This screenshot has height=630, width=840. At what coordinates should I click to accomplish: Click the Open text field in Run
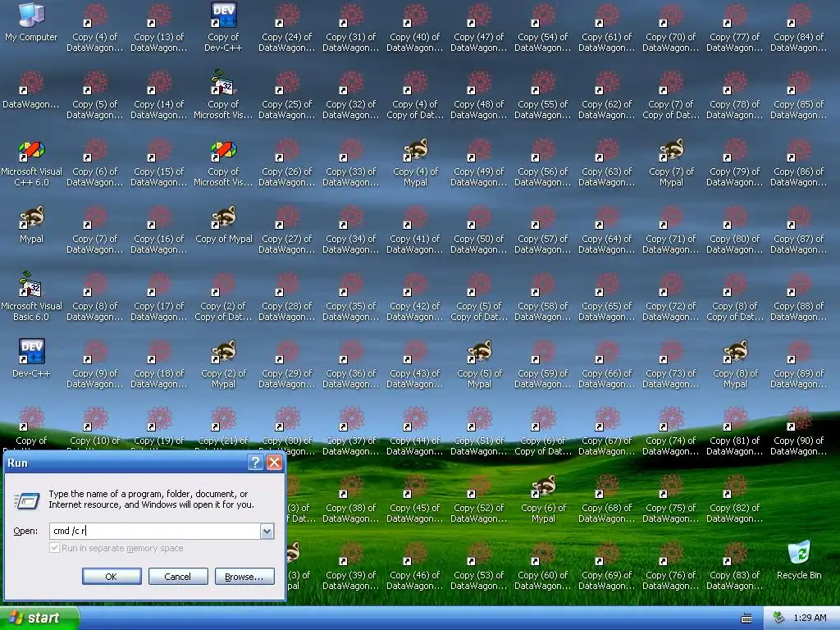[155, 531]
